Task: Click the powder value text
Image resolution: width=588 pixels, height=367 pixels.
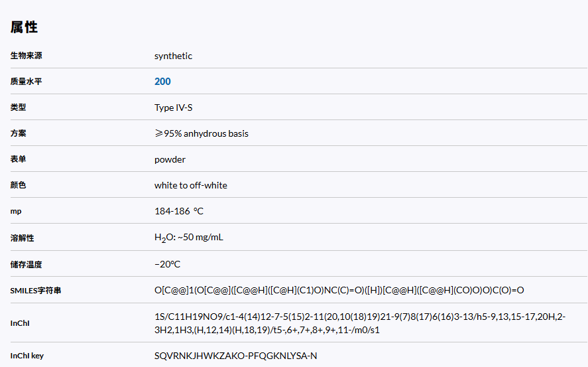Action: point(170,159)
